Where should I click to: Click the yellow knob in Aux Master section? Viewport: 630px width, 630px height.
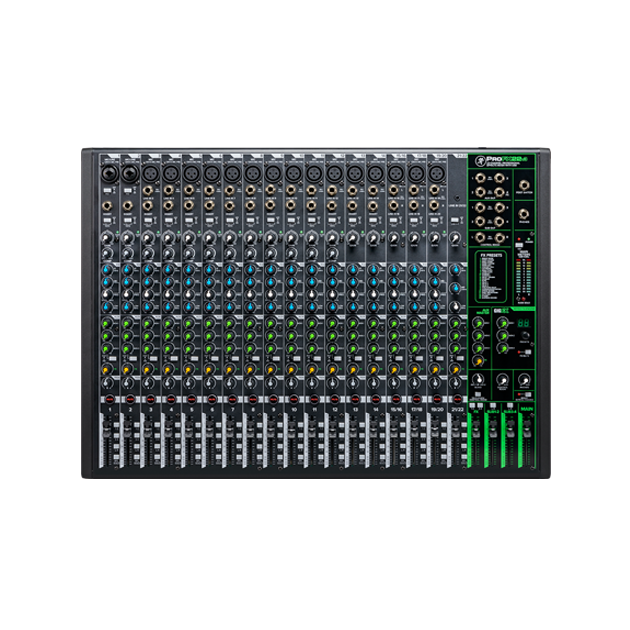pyautogui.click(x=478, y=360)
